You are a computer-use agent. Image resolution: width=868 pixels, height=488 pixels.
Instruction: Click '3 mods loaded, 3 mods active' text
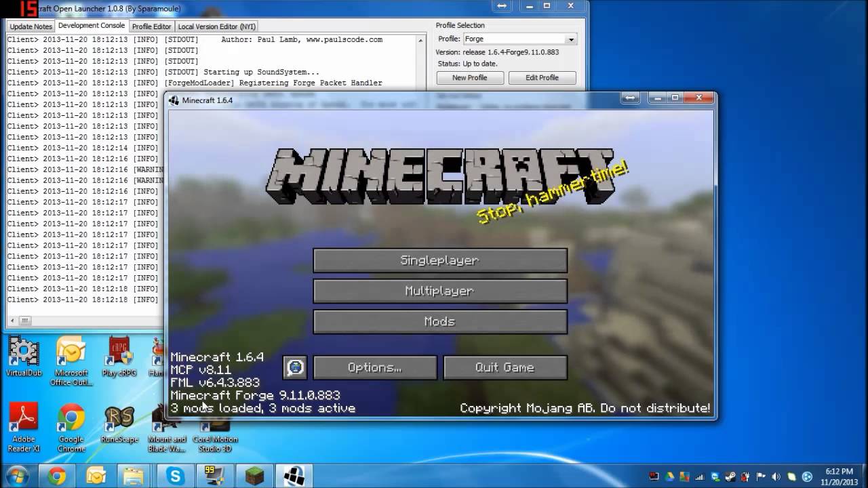pos(262,409)
